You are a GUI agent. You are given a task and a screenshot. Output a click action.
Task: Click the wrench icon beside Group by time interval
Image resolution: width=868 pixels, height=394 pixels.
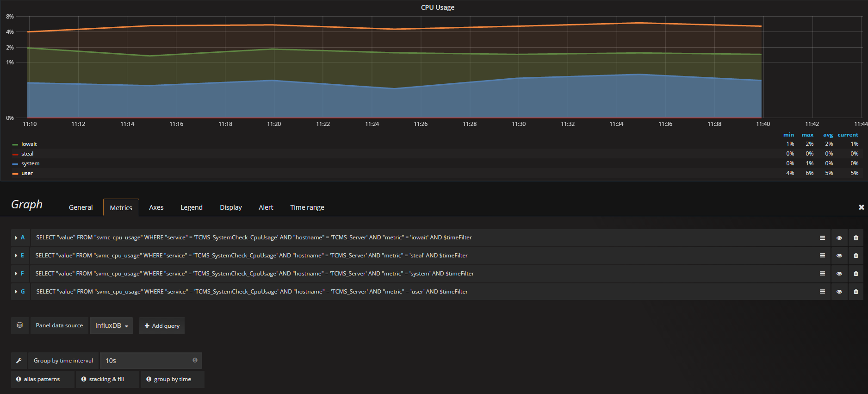pos(19,361)
